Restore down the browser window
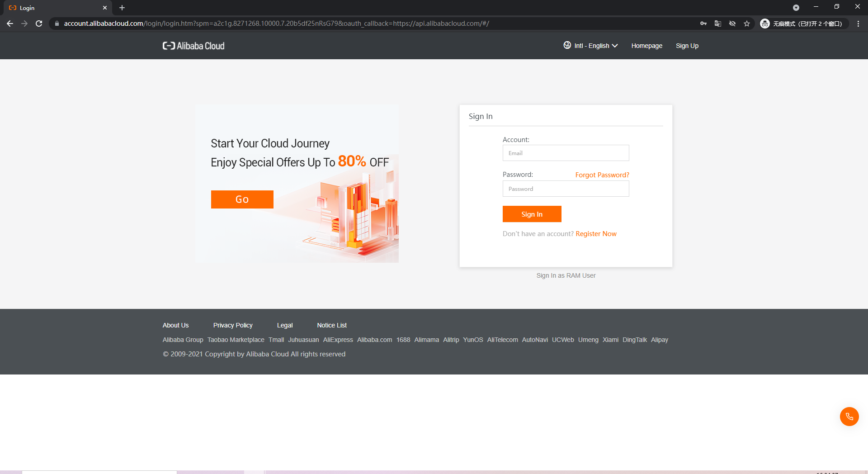Viewport: 868px width, 474px height. [836, 7]
